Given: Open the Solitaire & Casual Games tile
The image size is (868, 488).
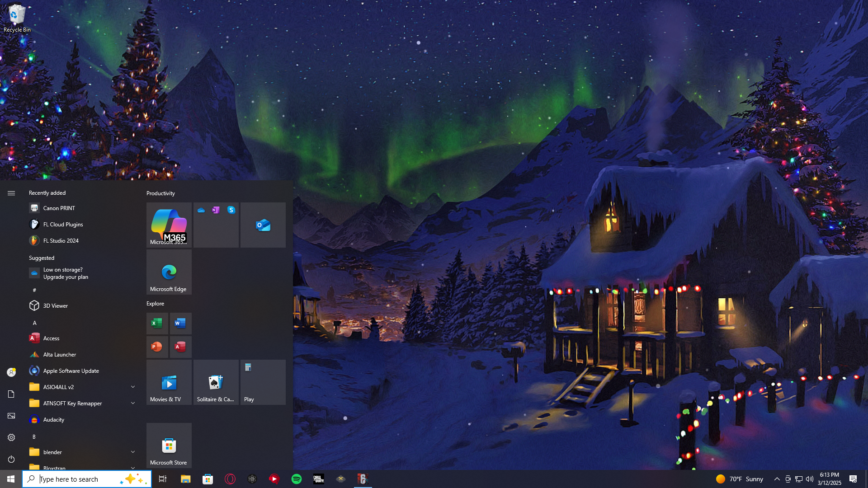Looking at the screenshot, I should pyautogui.click(x=216, y=382).
